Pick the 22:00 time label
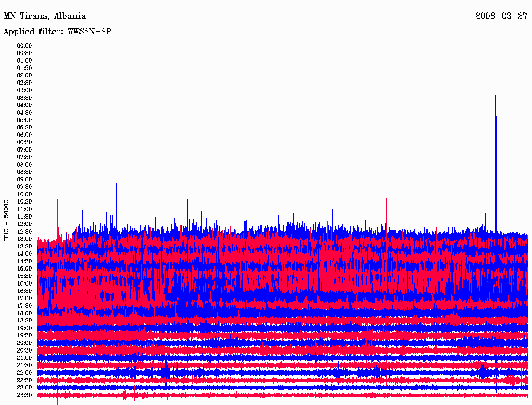 point(24,372)
